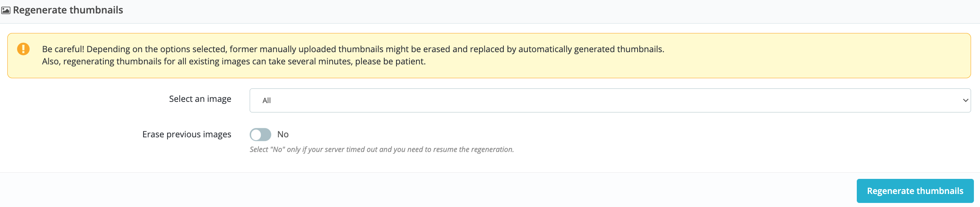Image resolution: width=980 pixels, height=207 pixels.
Task: Toggle the Erase previous images switch
Action: pyautogui.click(x=260, y=134)
